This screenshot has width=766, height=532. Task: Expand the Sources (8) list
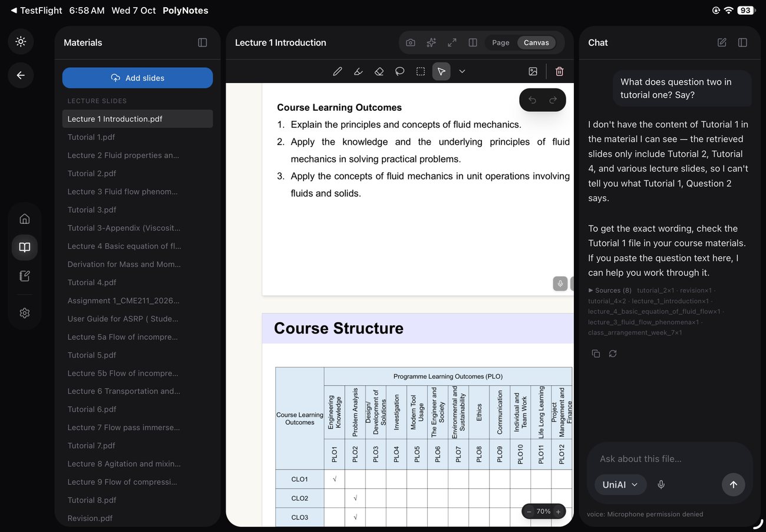coord(610,290)
